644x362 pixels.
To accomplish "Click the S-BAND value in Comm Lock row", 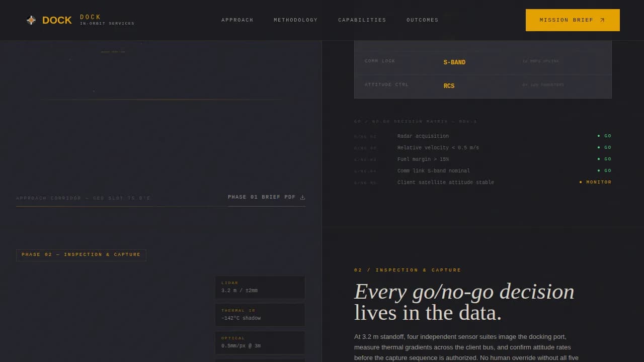I will [x=454, y=62].
